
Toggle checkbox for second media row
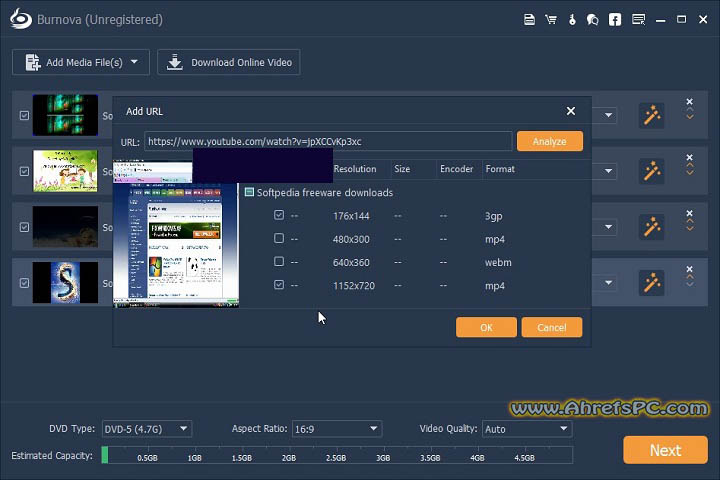25,171
